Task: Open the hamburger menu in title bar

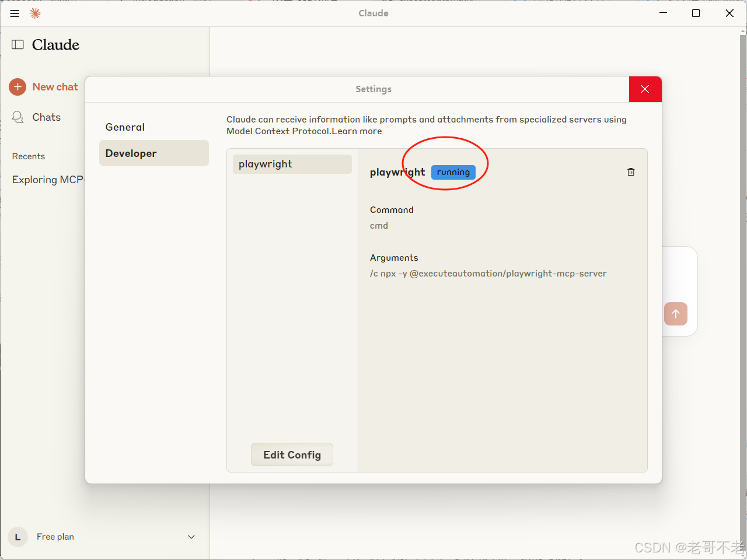Action: (15, 13)
